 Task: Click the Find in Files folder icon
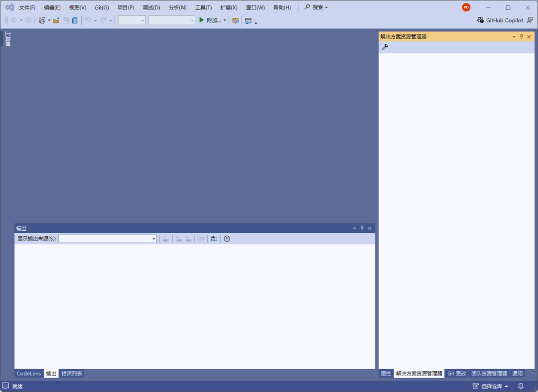click(235, 20)
